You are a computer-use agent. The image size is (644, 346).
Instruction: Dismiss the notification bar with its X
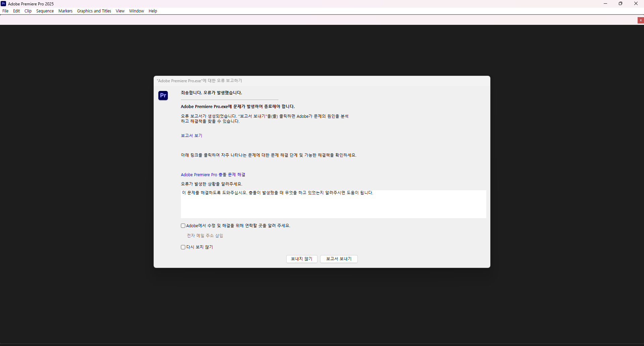pos(641,20)
